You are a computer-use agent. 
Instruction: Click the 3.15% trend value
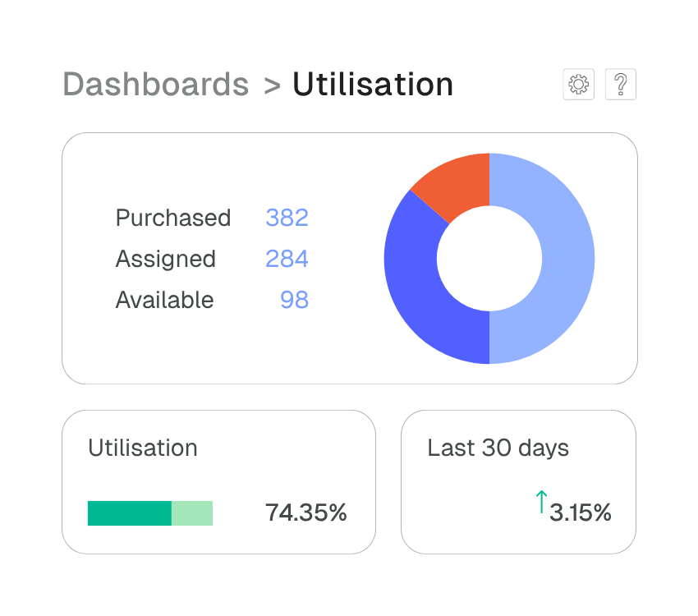(x=579, y=512)
